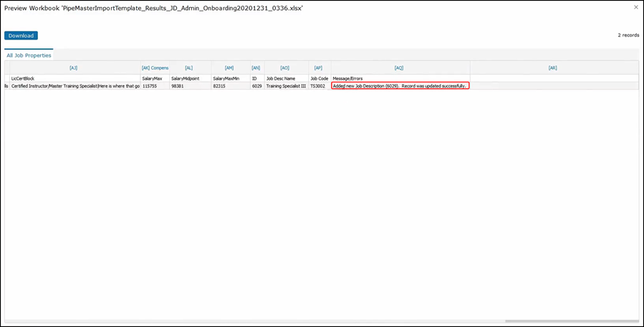Select the [AR] column header
Screen dimensions: 644x327
[x=552, y=67]
